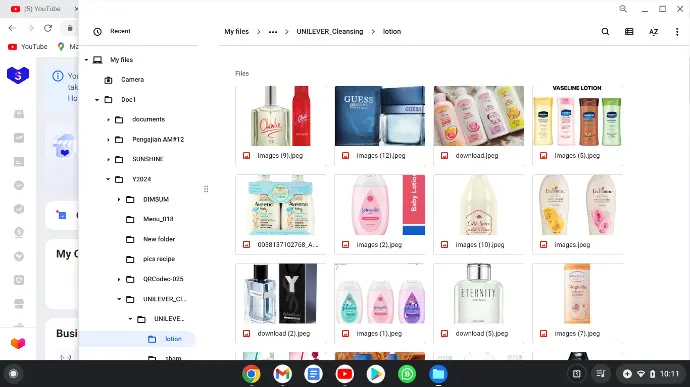
Task: Select the Y2024 folder
Action: pos(141,179)
